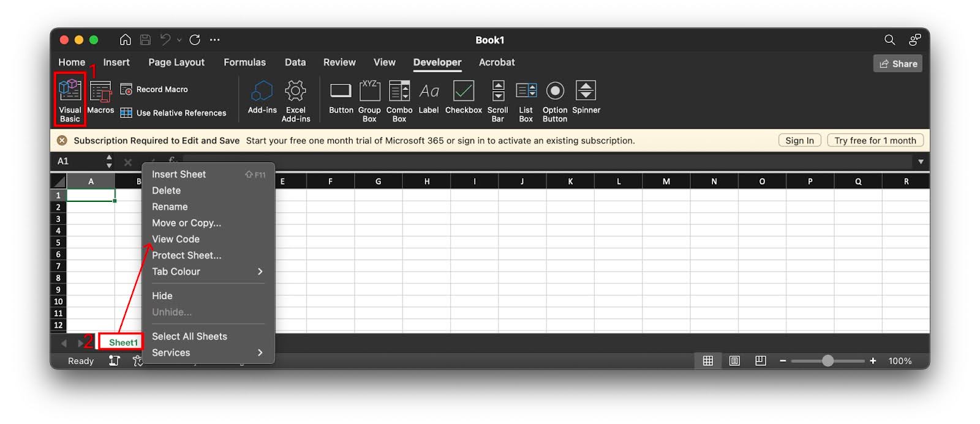This screenshot has width=980, height=424.
Task: Toggle Use Relative References
Action: (174, 113)
